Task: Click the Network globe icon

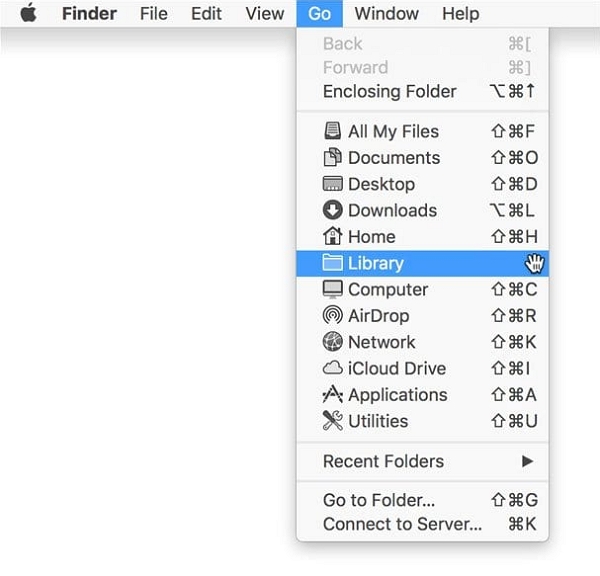Action: [x=332, y=341]
